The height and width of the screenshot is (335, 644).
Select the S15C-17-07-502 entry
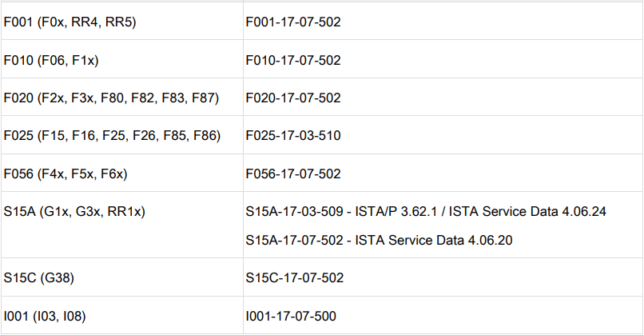click(294, 277)
